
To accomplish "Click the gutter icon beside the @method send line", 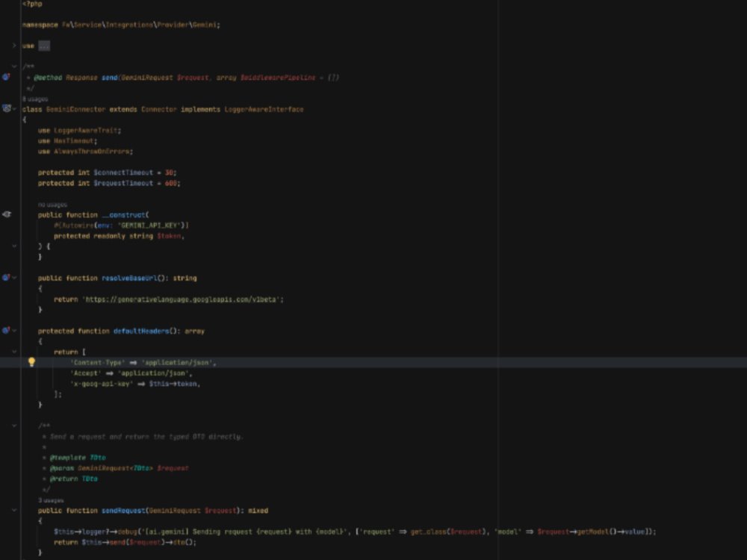I will pyautogui.click(x=6, y=77).
